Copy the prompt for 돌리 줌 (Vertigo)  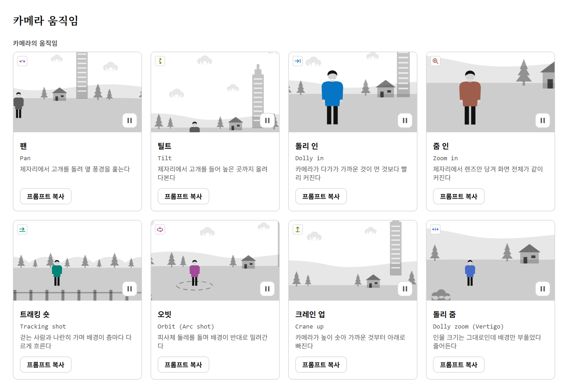pos(459,365)
